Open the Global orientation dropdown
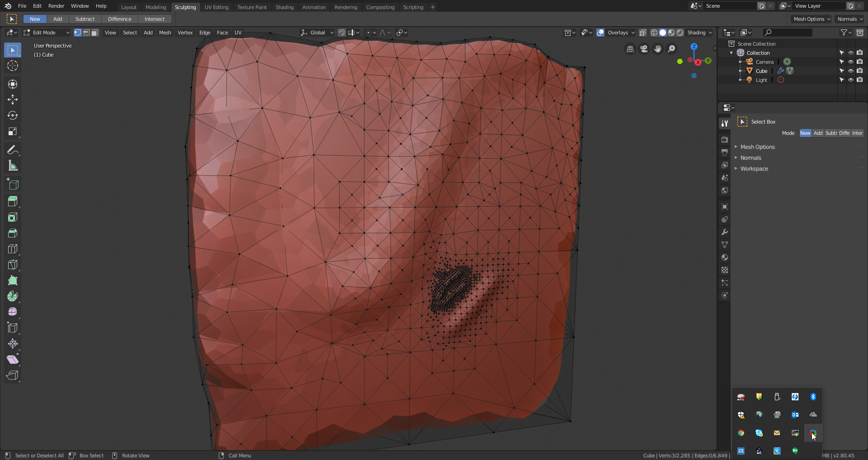Image resolution: width=868 pixels, height=460 pixels. click(x=317, y=33)
